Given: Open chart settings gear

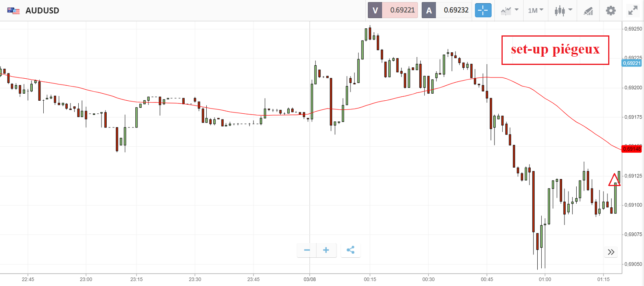Looking at the screenshot, I should 611,11.
